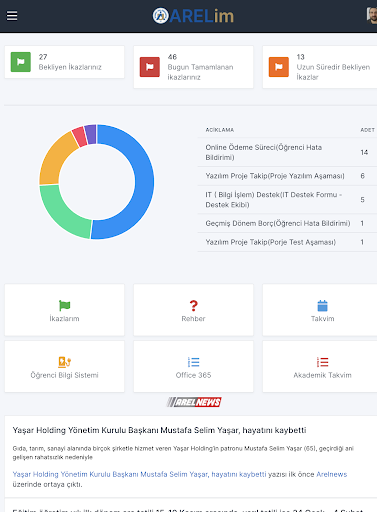Select Online Ödeme Süreci table row
Viewport: 377px width, 512px height.
coord(287,152)
